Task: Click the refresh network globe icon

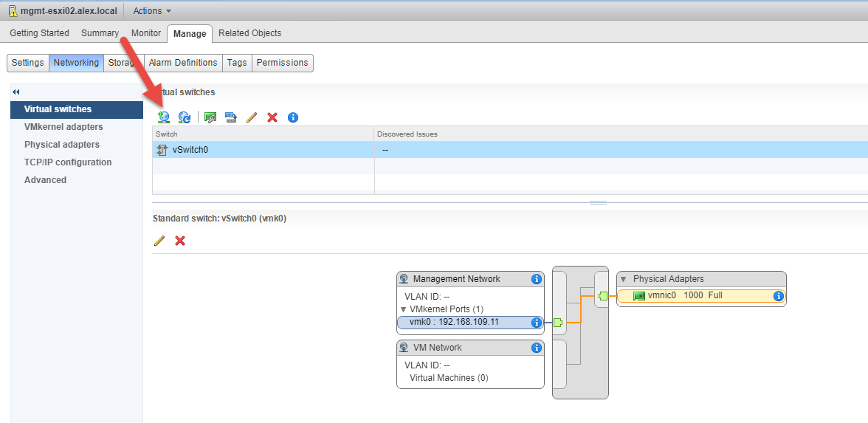Action: [x=185, y=117]
